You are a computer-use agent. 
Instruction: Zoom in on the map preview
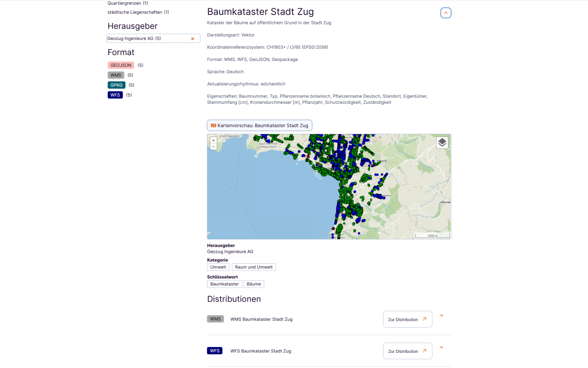click(213, 140)
